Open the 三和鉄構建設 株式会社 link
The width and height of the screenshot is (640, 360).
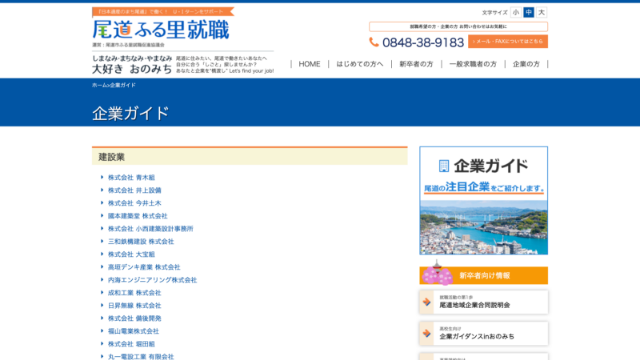[141, 242]
